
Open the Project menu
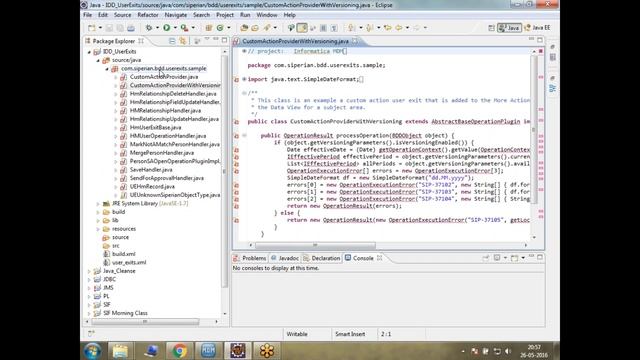click(x=225, y=15)
